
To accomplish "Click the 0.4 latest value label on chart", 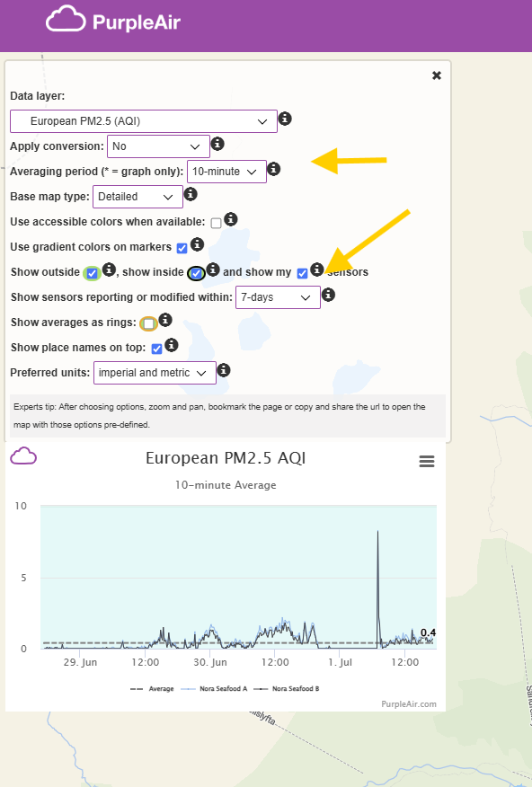I will click(x=428, y=632).
